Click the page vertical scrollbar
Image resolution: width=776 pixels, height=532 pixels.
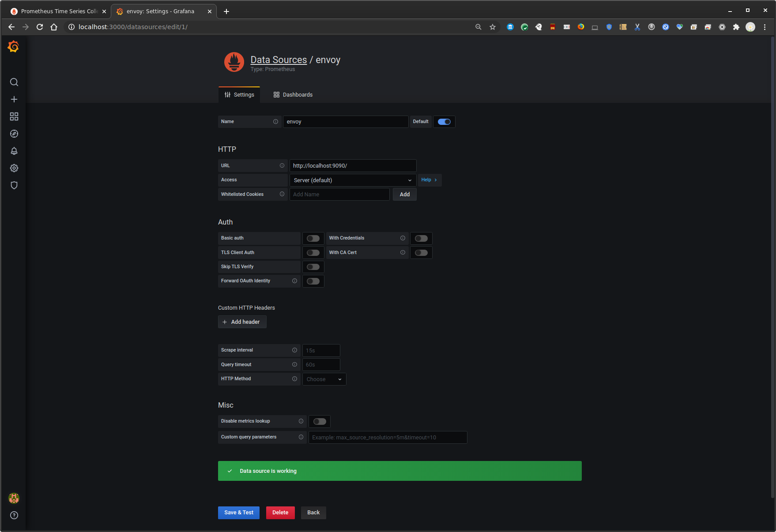click(x=772, y=267)
